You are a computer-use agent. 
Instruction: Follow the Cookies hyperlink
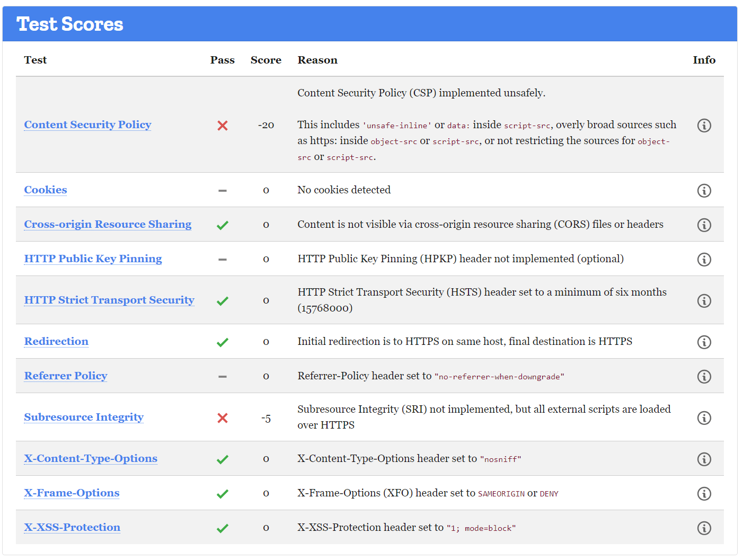click(x=45, y=190)
